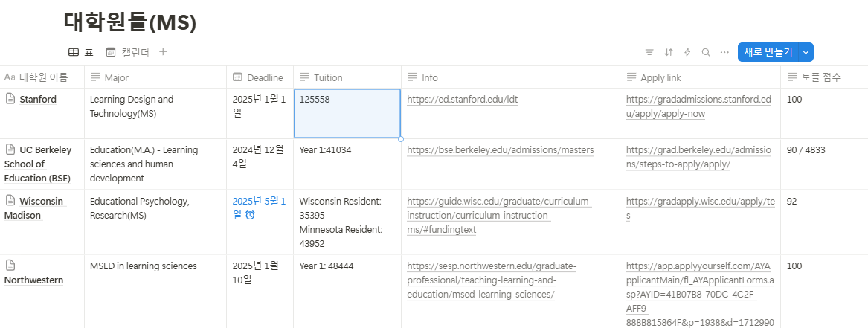Open the Wisconsin-Madison row title
The width and height of the screenshot is (868, 328).
(x=36, y=208)
